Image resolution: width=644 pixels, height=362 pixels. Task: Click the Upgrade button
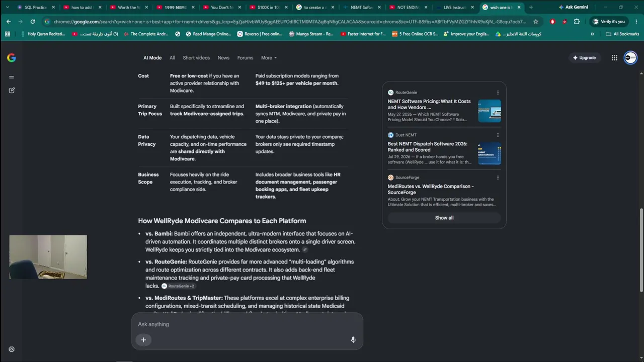point(584,58)
